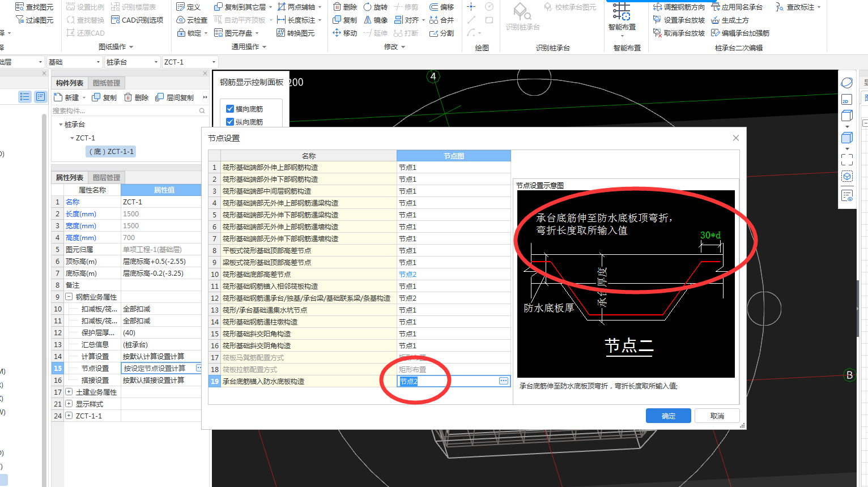Select the 镜像 mirror tool
Image resolution: width=868 pixels, height=487 pixels.
click(x=376, y=20)
